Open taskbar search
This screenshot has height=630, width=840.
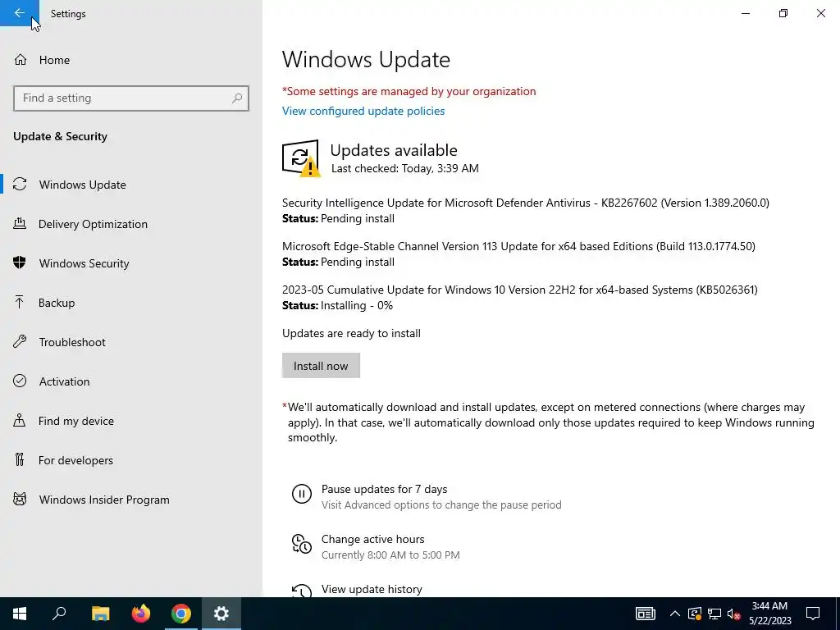(59, 614)
